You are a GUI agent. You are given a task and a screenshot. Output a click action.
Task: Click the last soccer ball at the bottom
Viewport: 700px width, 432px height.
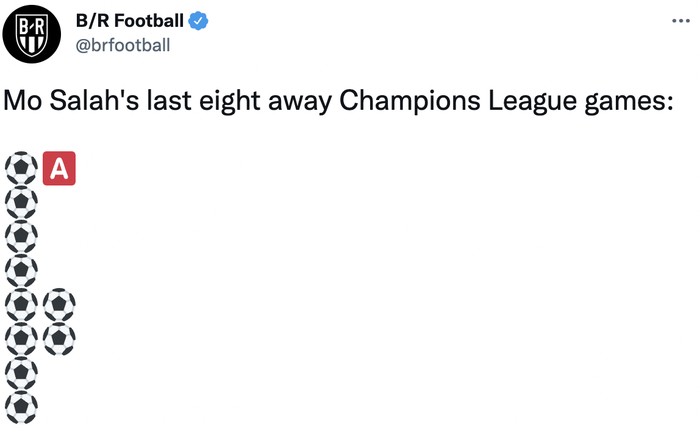click(22, 407)
